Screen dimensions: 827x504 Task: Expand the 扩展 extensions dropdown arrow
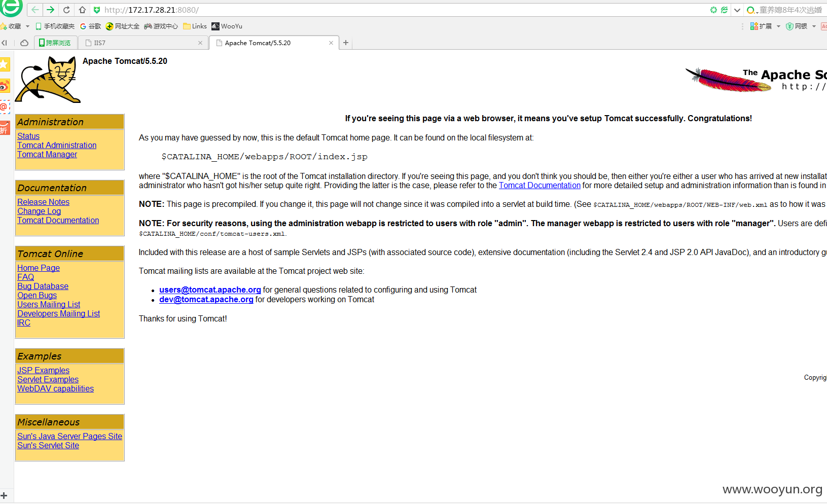(x=778, y=26)
